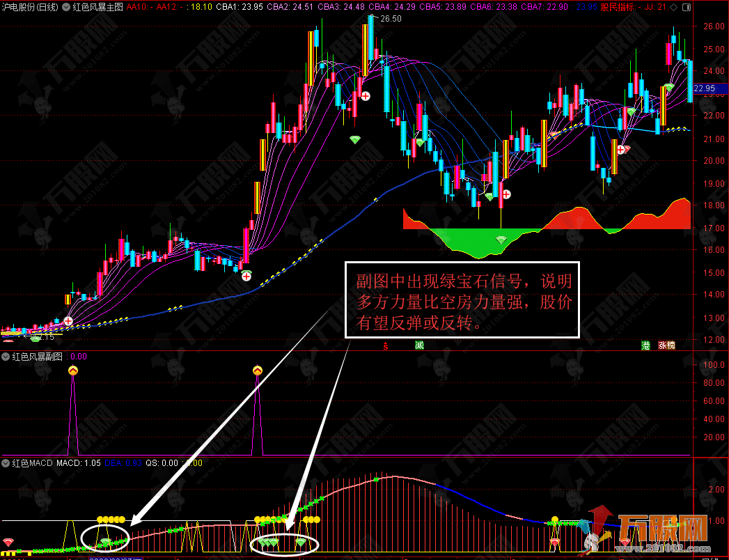Click the CBA3: 24.48 value
This screenshot has width=729, height=560.
(x=341, y=7)
